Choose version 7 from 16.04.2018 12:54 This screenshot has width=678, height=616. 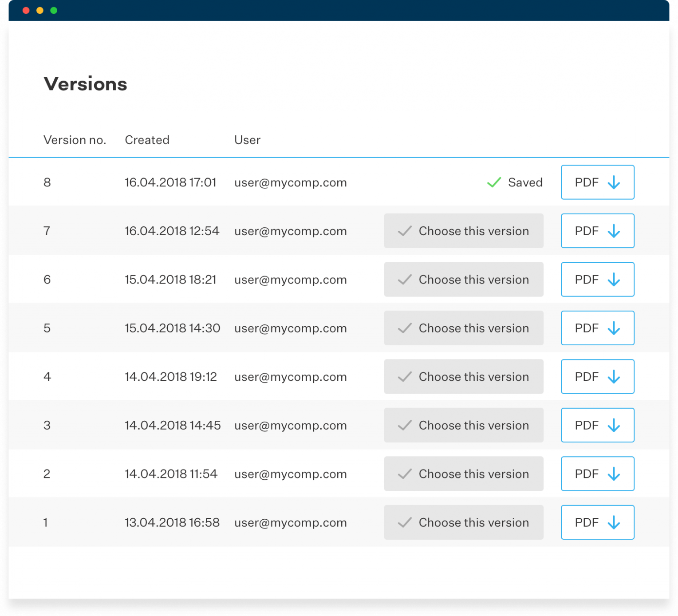tap(463, 231)
